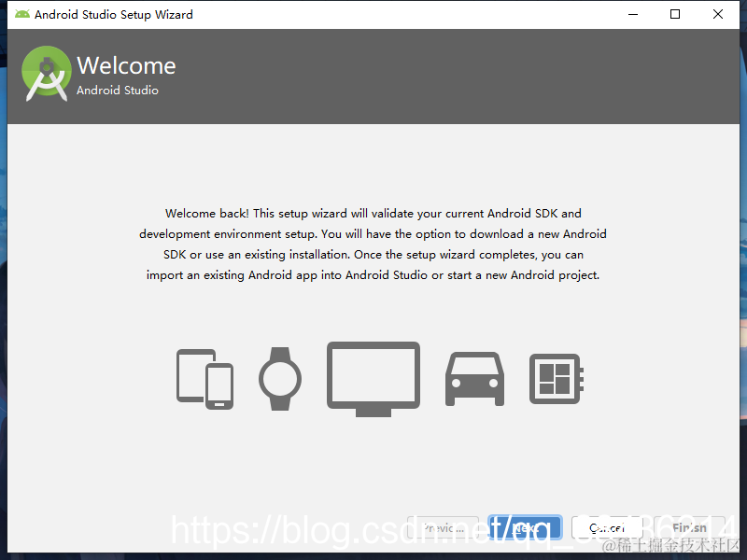Click the Android Auto car icon

pos(474,379)
